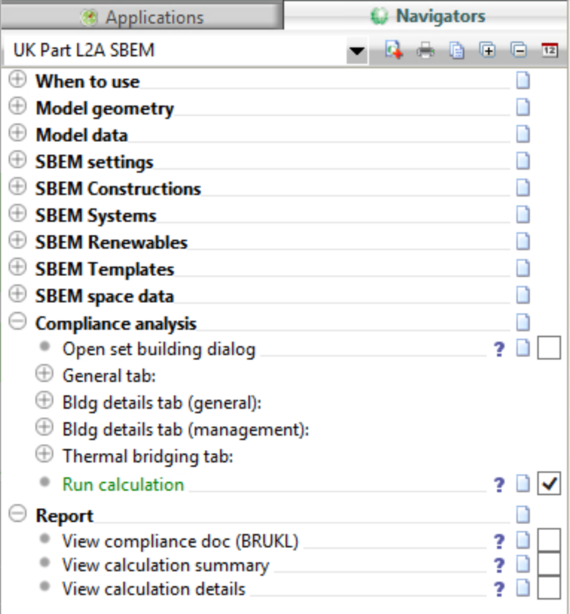Expand the SBEM Renewables section

coord(18,240)
